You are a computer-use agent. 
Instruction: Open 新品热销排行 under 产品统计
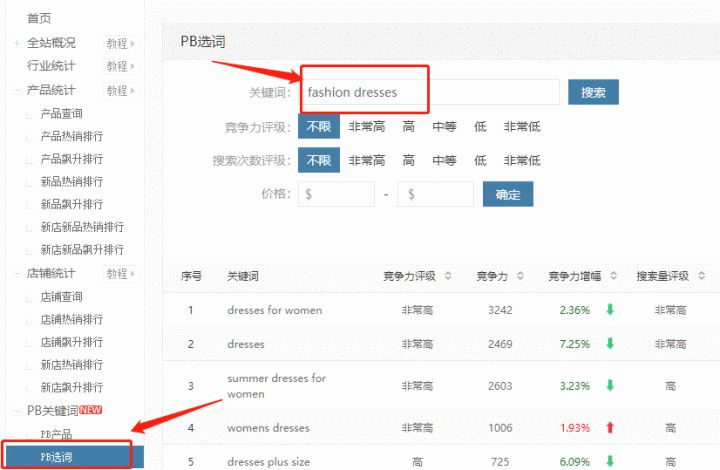pos(72,182)
